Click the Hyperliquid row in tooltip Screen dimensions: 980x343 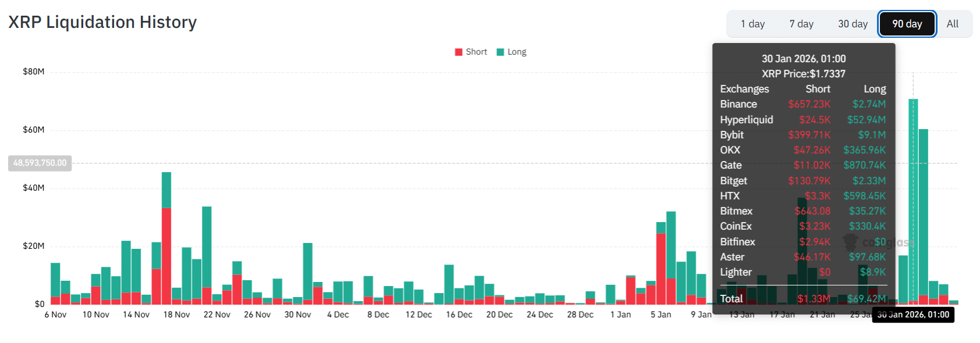pyautogui.click(x=803, y=120)
